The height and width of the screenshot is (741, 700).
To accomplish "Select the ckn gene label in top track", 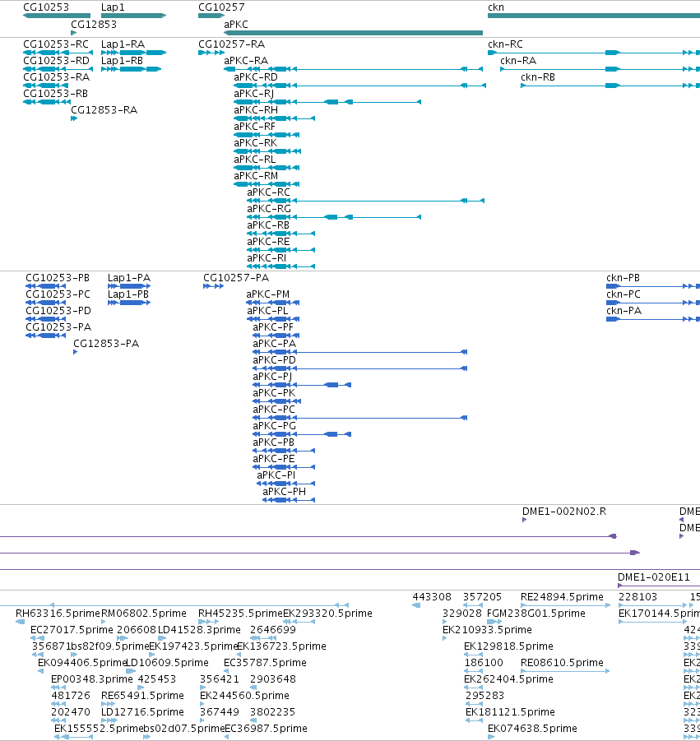I will tap(496, 7).
